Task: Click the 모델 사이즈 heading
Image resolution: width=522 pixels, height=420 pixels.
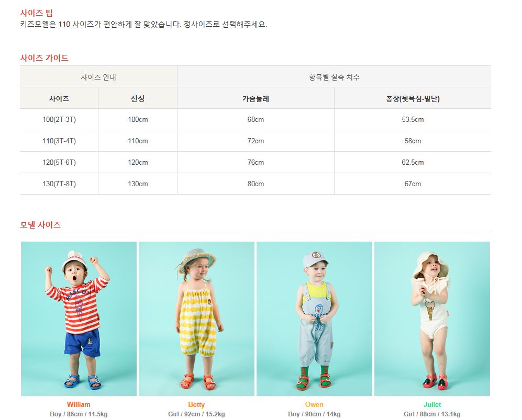Action: coord(40,225)
